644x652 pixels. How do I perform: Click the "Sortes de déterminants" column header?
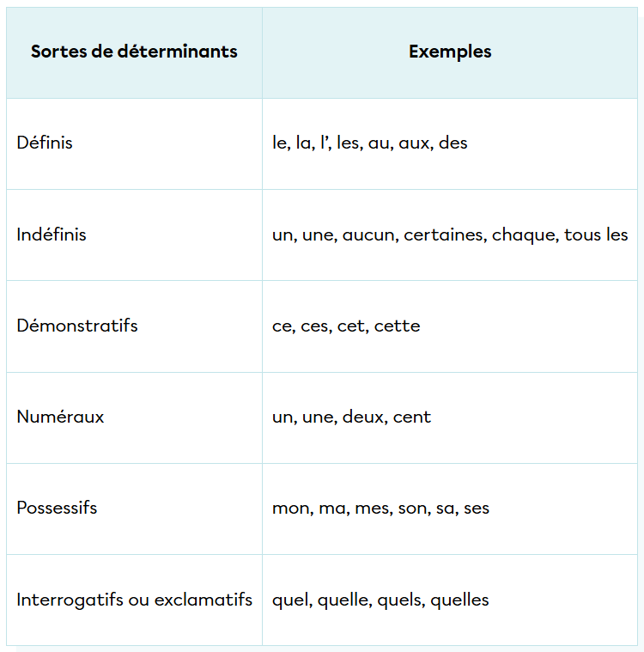(134, 52)
